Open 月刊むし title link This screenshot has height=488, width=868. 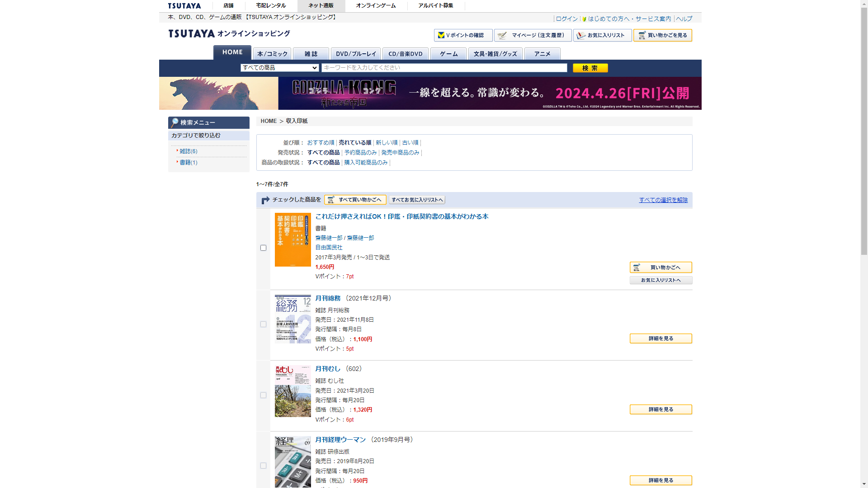point(328,369)
